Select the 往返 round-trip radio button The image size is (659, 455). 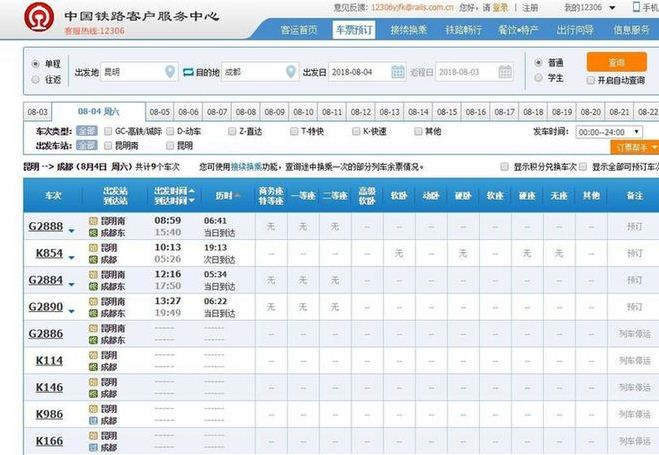pos(37,79)
